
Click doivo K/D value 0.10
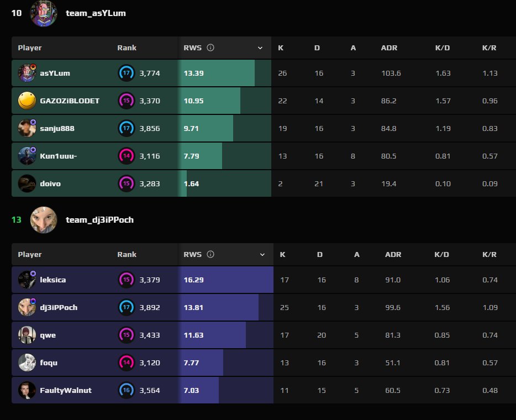click(x=443, y=183)
